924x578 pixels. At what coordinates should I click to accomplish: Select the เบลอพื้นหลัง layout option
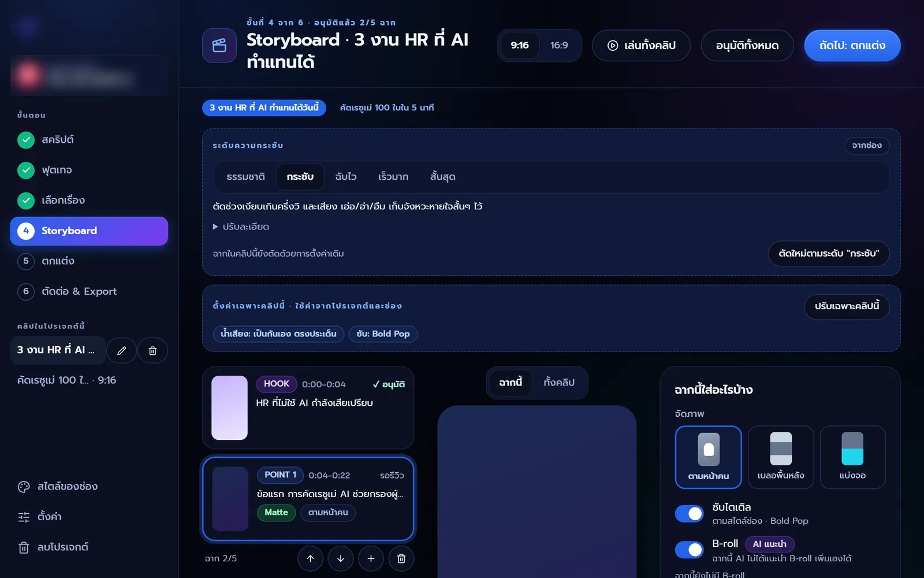[781, 457]
